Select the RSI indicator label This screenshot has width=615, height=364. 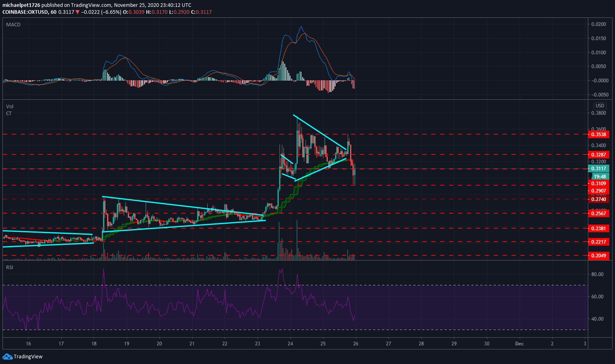pyautogui.click(x=9, y=268)
